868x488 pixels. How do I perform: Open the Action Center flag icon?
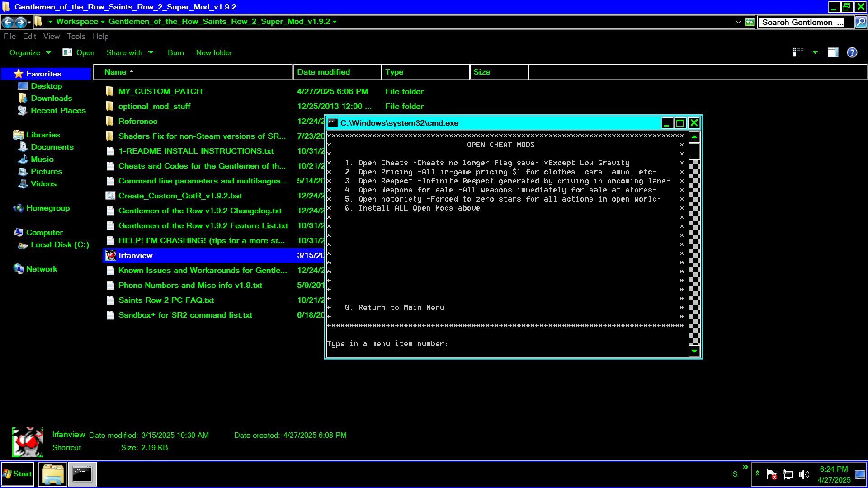(x=772, y=474)
